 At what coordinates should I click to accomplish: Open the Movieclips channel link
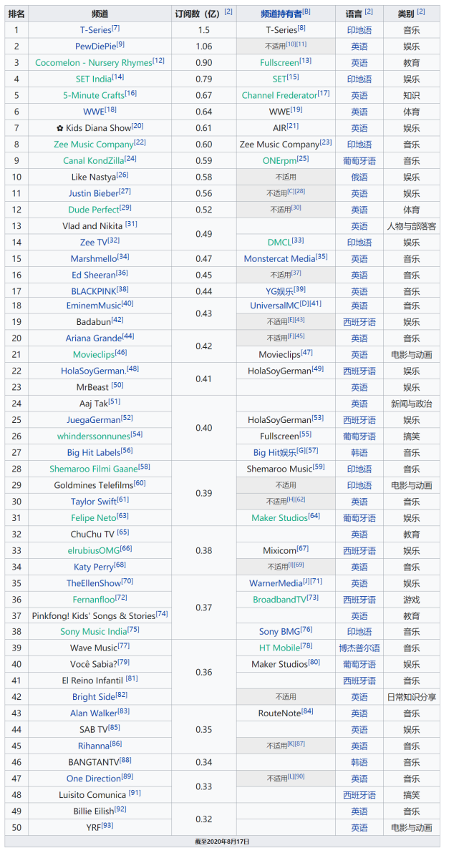[94, 355]
